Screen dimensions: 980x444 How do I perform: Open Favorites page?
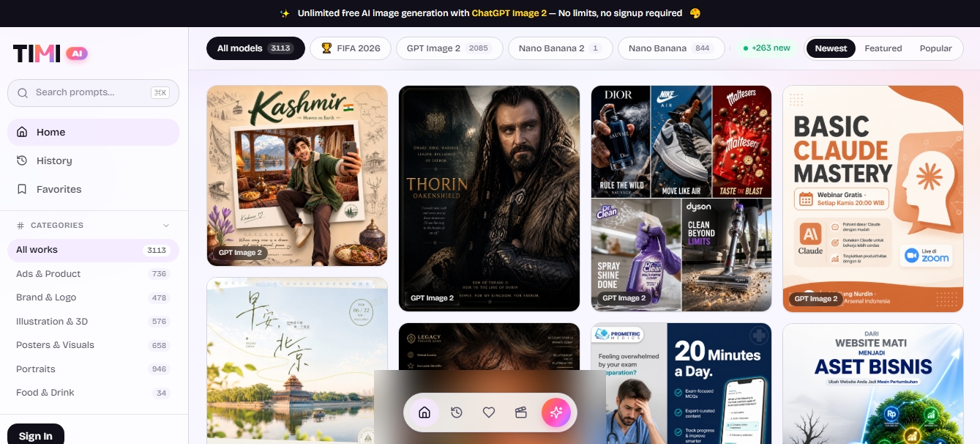coord(93,189)
